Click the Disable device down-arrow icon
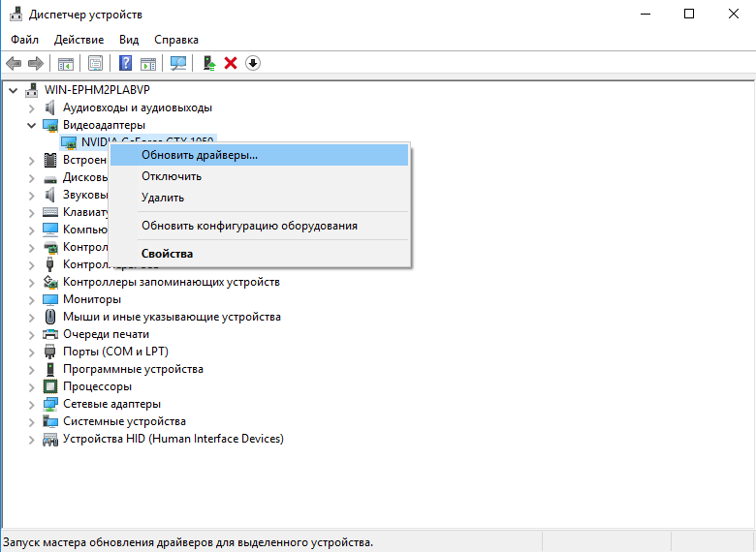756x552 pixels. [253, 63]
